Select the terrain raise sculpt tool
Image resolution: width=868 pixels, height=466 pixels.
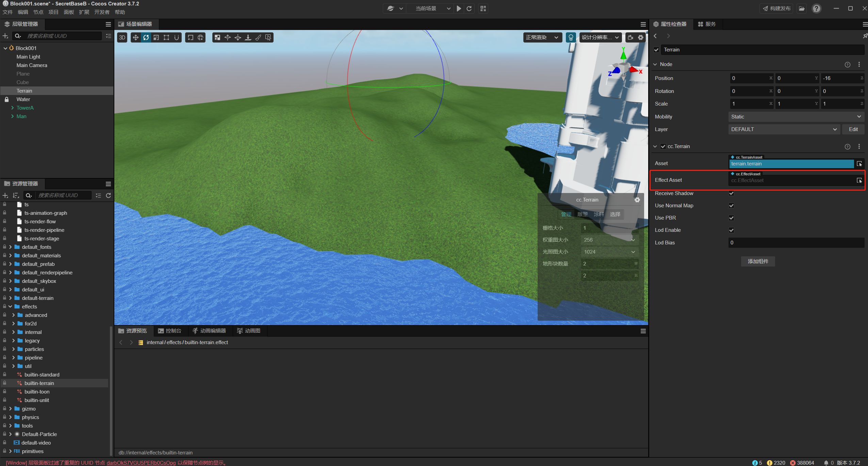pyautogui.click(x=228, y=37)
